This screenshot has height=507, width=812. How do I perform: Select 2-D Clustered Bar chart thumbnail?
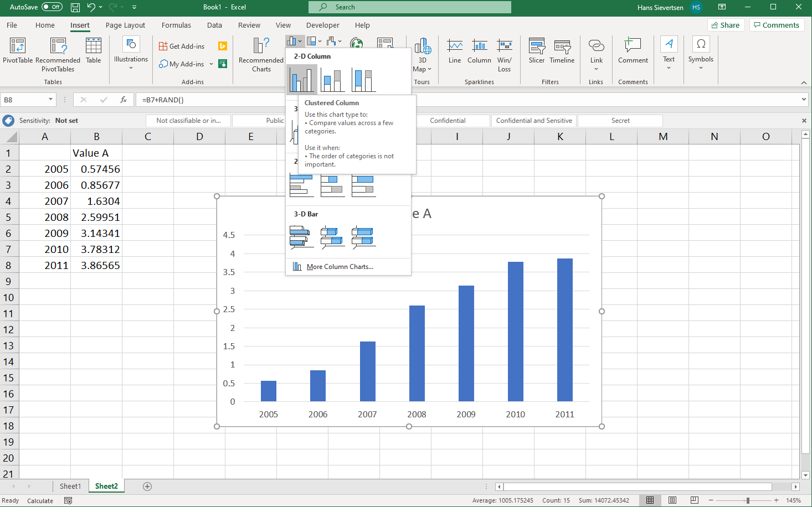tap(302, 185)
